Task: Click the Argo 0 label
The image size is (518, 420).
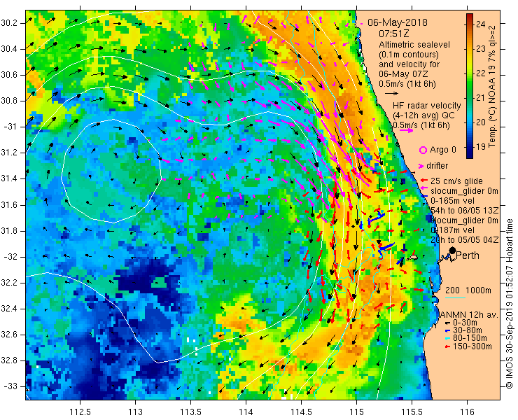Action: [442, 150]
